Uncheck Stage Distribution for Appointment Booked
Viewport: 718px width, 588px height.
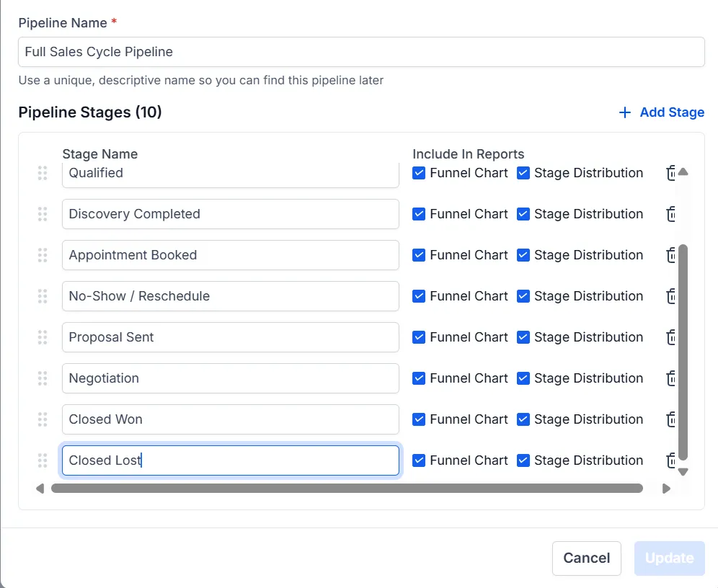[x=523, y=255]
